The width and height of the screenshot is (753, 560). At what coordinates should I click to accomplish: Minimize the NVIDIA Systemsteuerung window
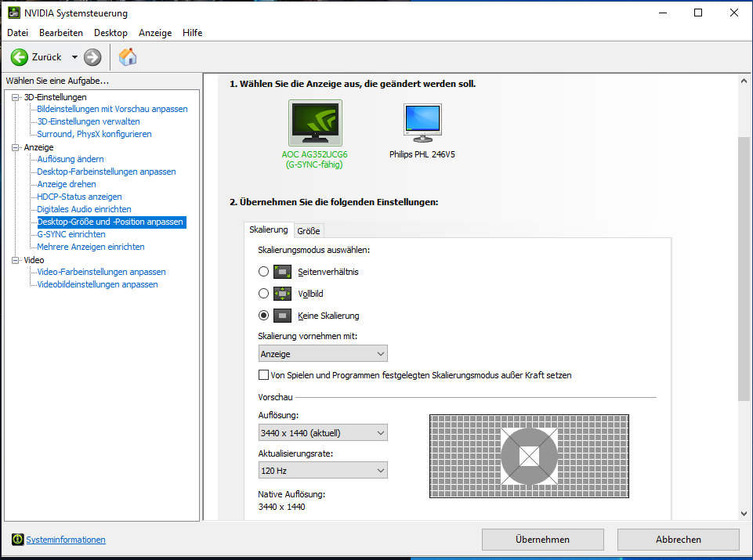point(663,13)
